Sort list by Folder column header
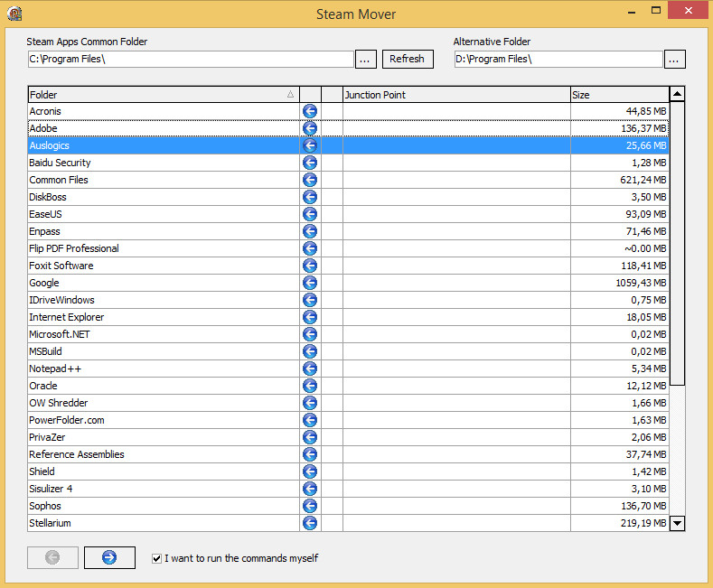The image size is (713, 588). point(164,95)
